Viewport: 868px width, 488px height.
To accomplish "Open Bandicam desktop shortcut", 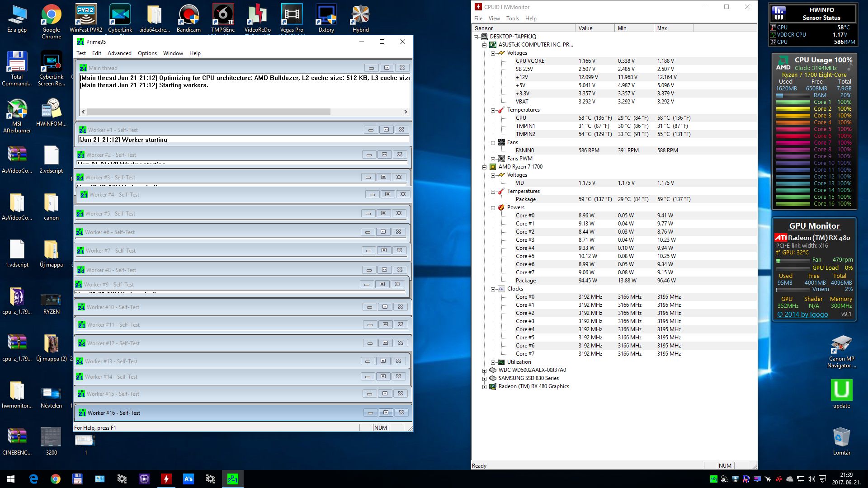I will coord(189,19).
